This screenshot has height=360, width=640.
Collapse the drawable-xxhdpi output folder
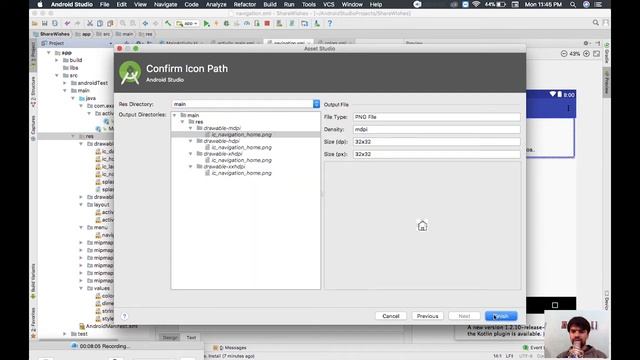[190, 167]
